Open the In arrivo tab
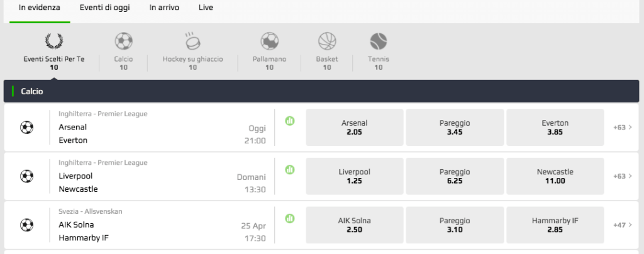This screenshot has height=254, width=644. click(x=162, y=9)
